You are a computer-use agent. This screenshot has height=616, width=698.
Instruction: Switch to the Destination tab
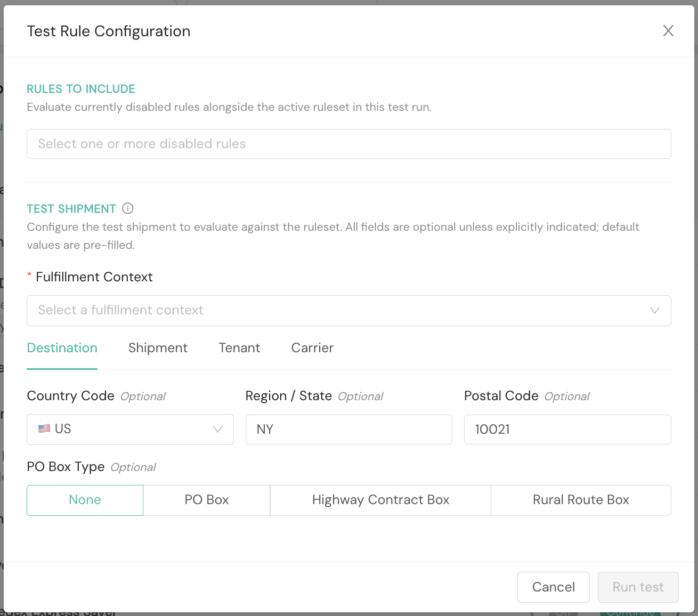[x=62, y=348]
